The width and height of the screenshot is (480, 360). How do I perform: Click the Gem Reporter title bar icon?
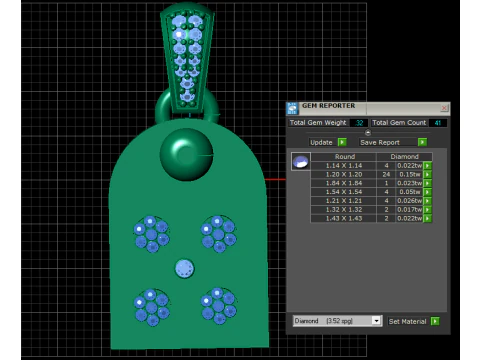pyautogui.click(x=292, y=108)
